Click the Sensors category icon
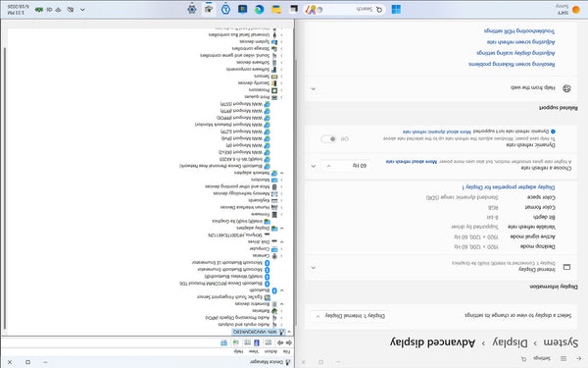This screenshot has height=368, width=588. [x=274, y=77]
